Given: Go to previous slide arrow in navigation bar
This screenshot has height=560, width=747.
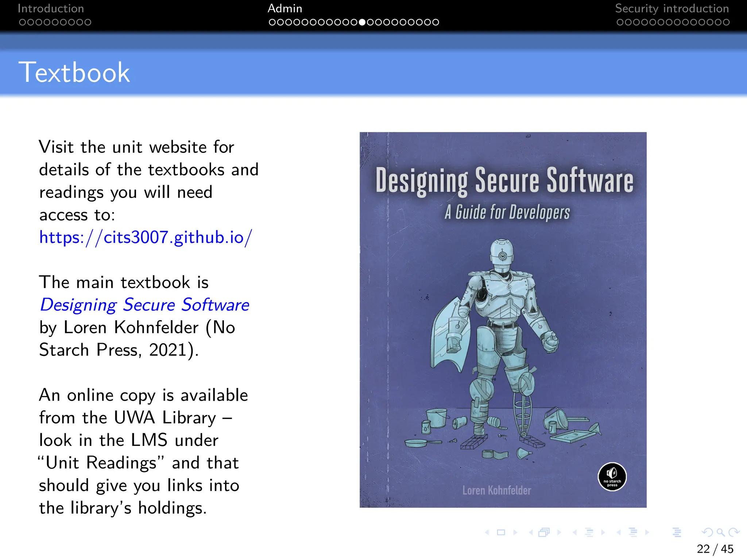Looking at the screenshot, I should (487, 533).
